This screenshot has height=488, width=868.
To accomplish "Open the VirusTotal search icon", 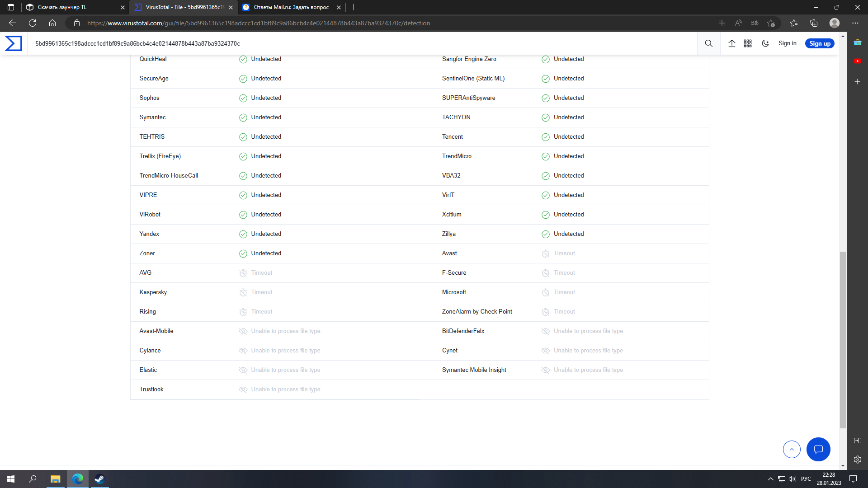I will pos(709,43).
